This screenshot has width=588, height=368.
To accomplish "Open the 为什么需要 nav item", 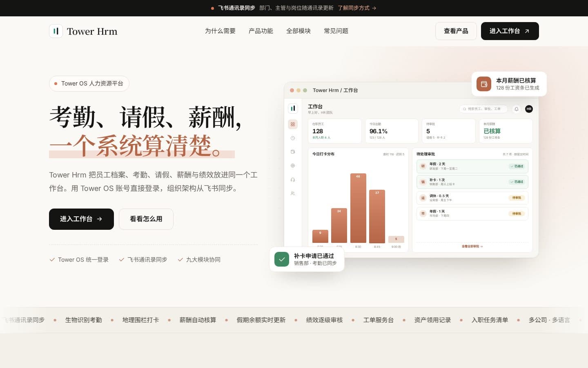I will [220, 31].
